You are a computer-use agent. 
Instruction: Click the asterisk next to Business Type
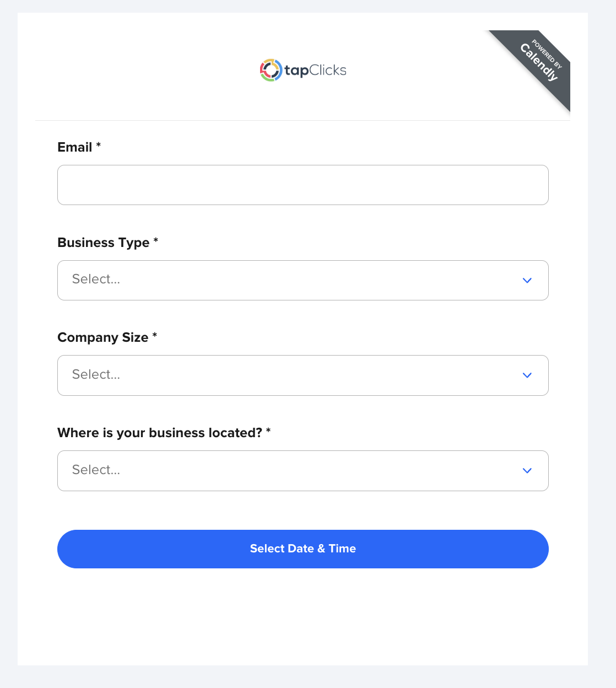[156, 240]
